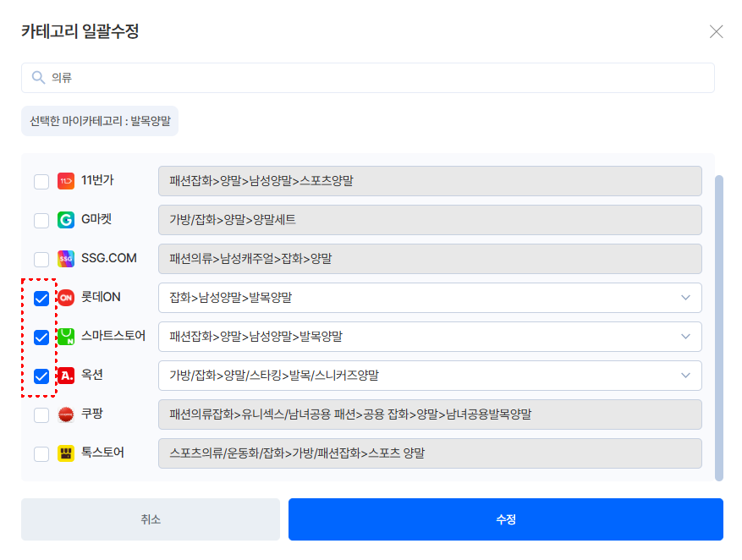
Task: Click the category search input field
Action: pos(381,78)
